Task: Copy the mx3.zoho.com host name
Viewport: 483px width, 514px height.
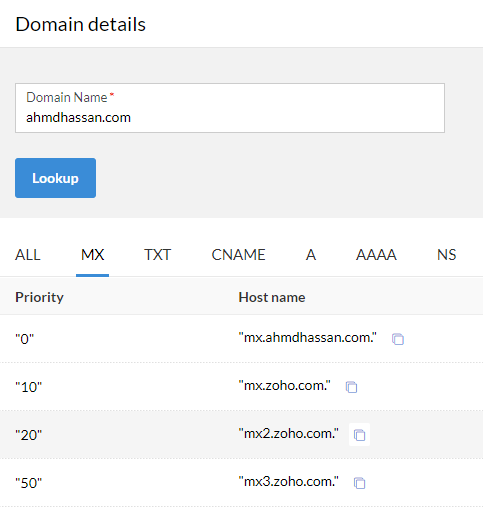Action: pos(359,483)
